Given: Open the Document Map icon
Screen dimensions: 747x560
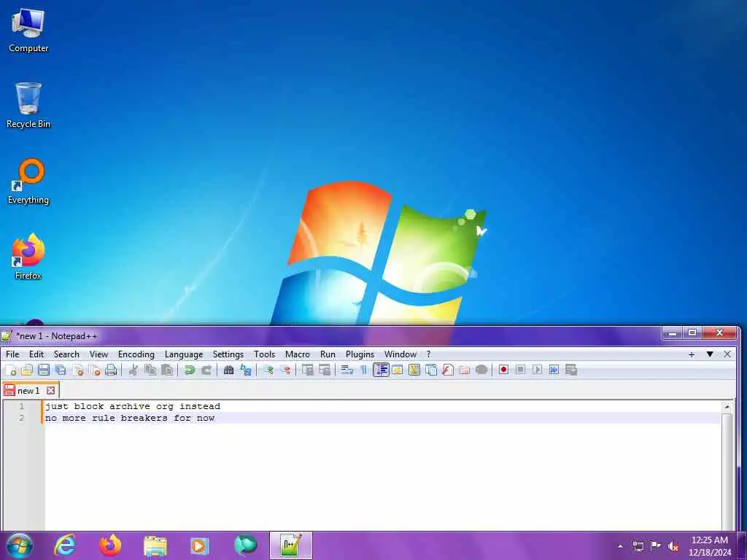Looking at the screenshot, I should coord(414,370).
